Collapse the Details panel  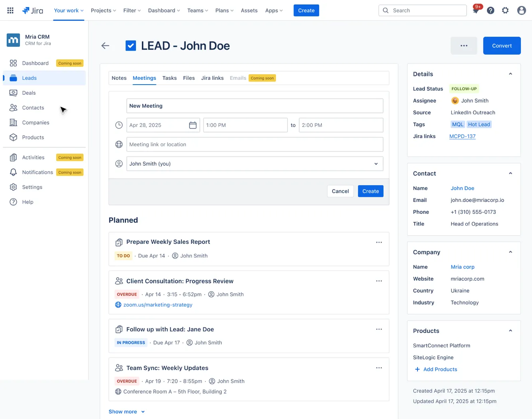coord(510,74)
